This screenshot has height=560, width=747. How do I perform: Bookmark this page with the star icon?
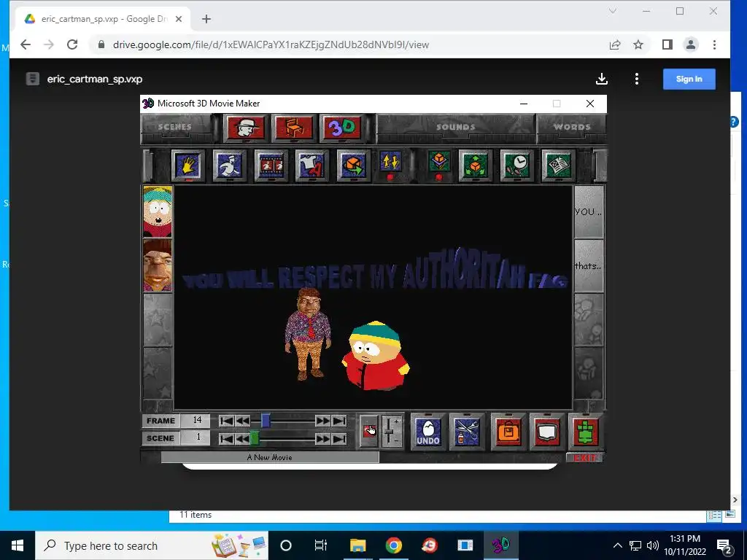point(638,44)
